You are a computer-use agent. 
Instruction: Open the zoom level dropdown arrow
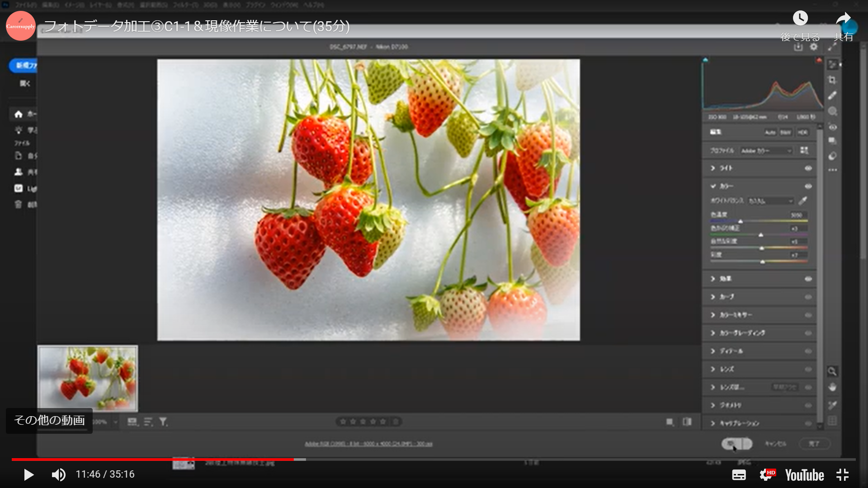click(x=115, y=422)
